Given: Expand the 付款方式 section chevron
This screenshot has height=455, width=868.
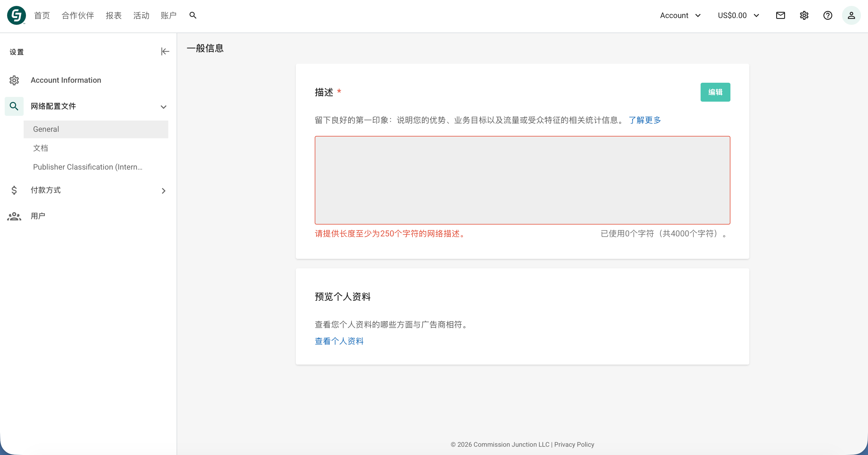Looking at the screenshot, I should pyautogui.click(x=164, y=191).
